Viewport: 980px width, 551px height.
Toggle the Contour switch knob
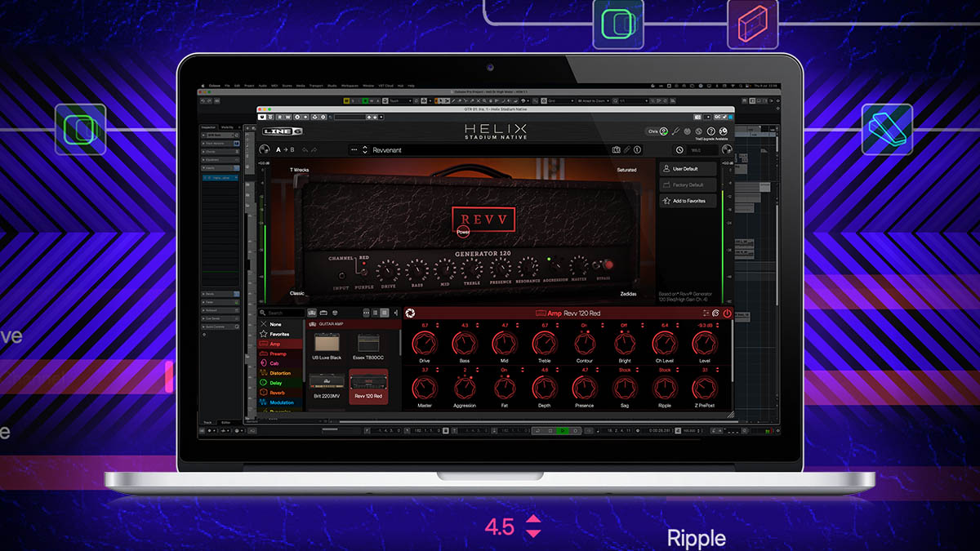pyautogui.click(x=585, y=344)
